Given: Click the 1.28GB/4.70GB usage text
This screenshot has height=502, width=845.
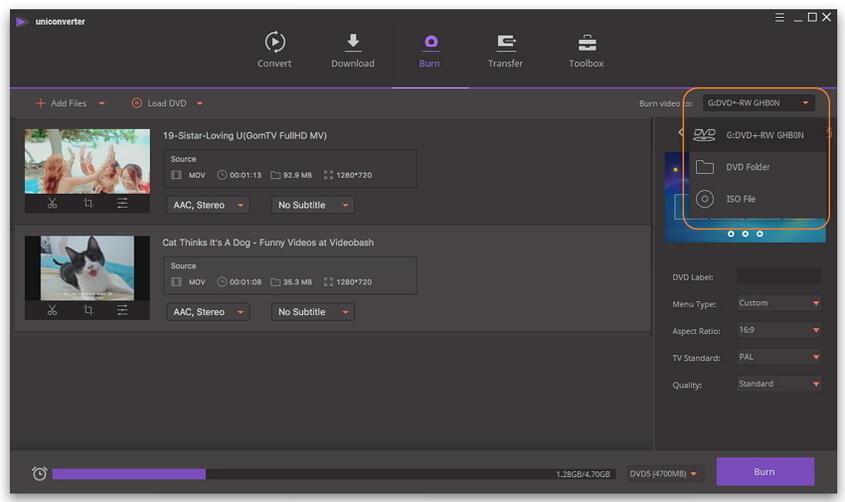Looking at the screenshot, I should (x=583, y=474).
